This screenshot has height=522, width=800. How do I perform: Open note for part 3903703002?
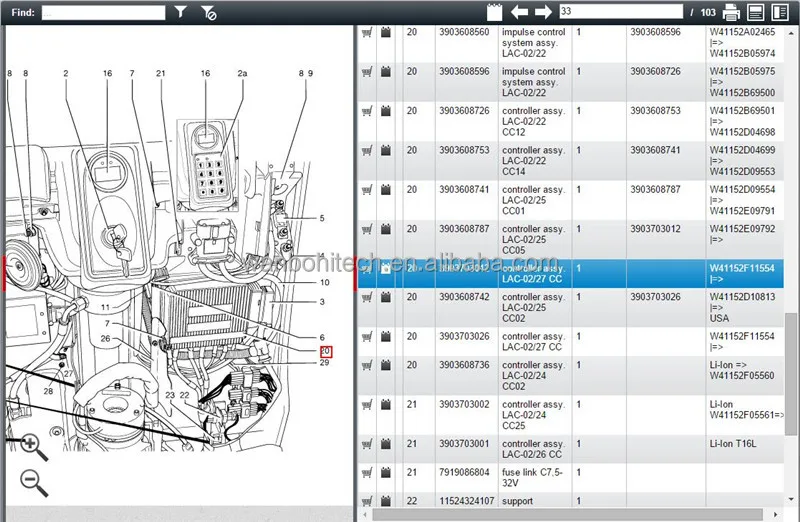[x=386, y=404]
